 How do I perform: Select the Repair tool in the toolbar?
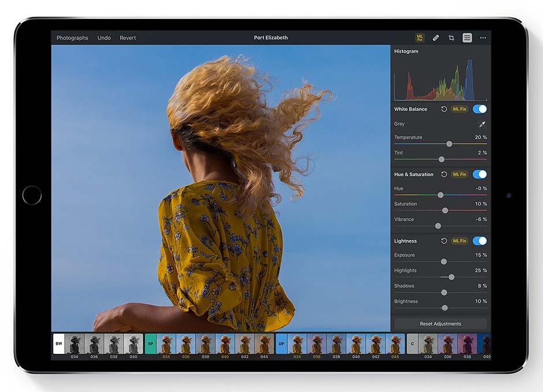click(x=436, y=38)
